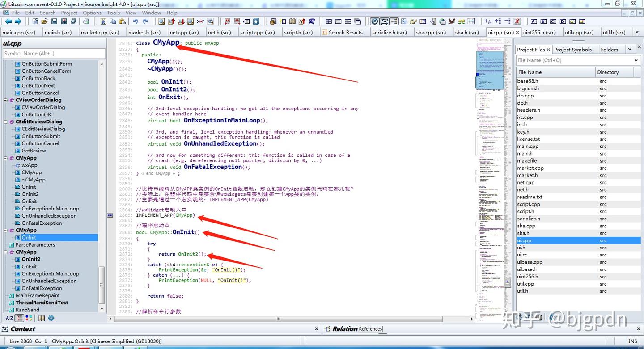Open the Project menu
Image resolution: width=644 pixels, height=349 pixels.
tap(69, 13)
